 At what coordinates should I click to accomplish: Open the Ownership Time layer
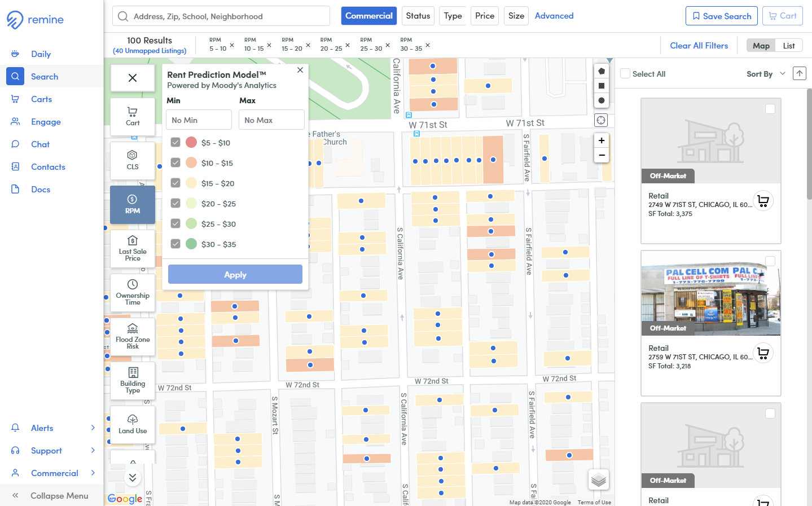(133, 292)
